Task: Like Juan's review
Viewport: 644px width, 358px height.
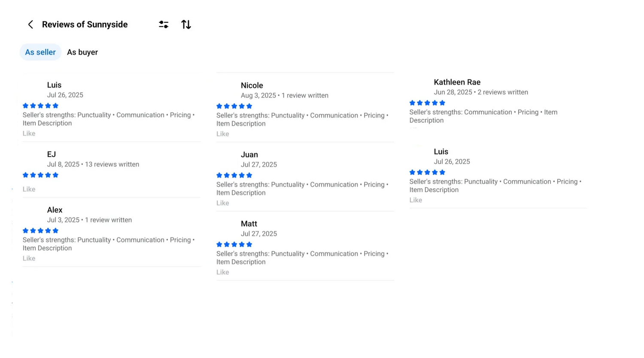Action: 222,203
